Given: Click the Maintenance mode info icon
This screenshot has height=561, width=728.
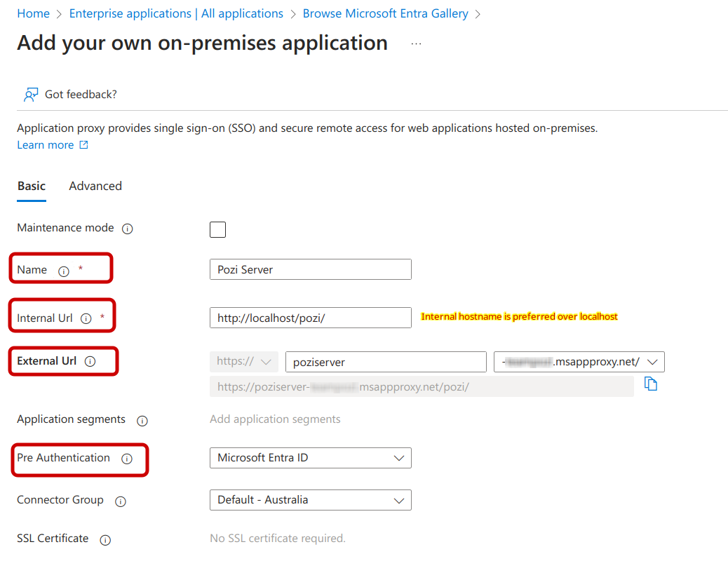Looking at the screenshot, I should [x=128, y=229].
